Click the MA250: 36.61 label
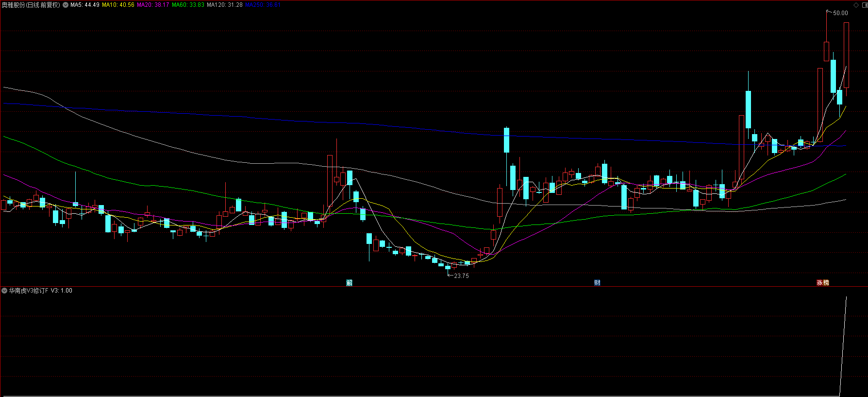The width and height of the screenshot is (868, 397). 263,5
